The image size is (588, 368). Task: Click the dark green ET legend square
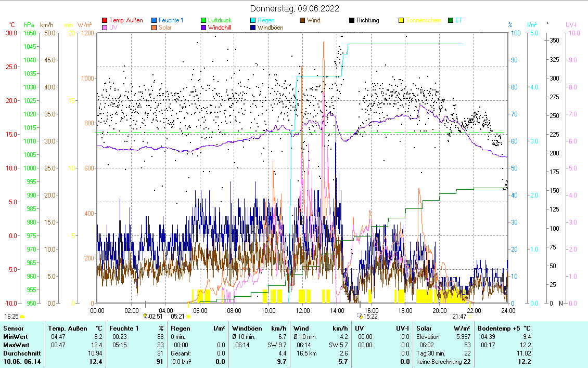(x=451, y=20)
